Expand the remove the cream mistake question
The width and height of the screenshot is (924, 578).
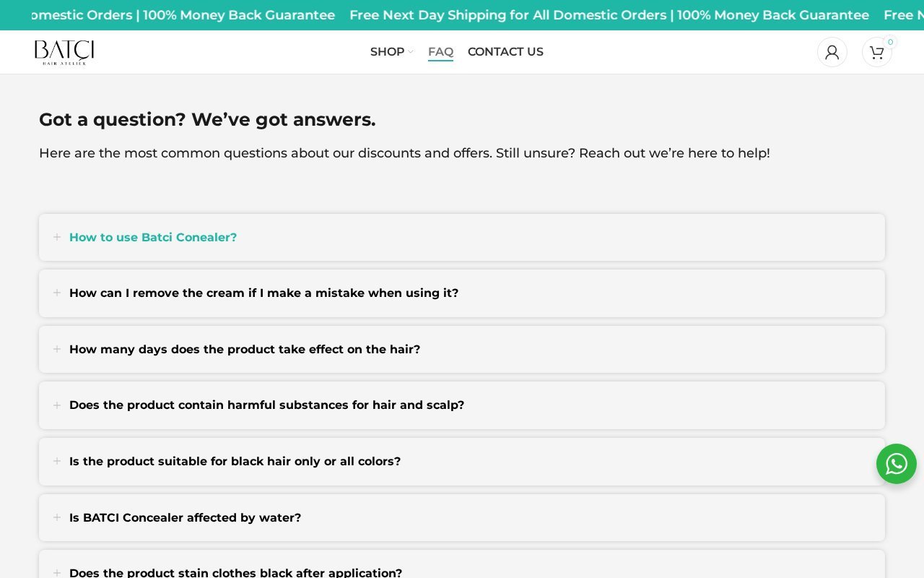462,293
